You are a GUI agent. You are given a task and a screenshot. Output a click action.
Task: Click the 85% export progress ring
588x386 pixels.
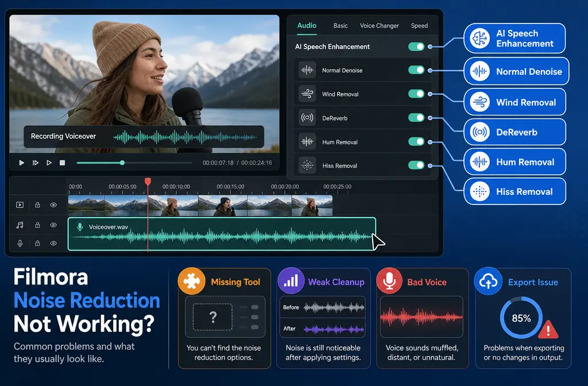(x=521, y=318)
